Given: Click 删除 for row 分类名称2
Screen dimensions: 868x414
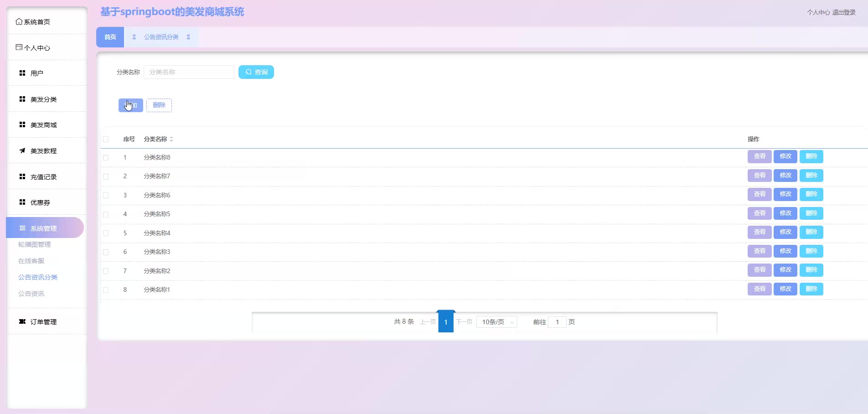Looking at the screenshot, I should coord(811,270).
